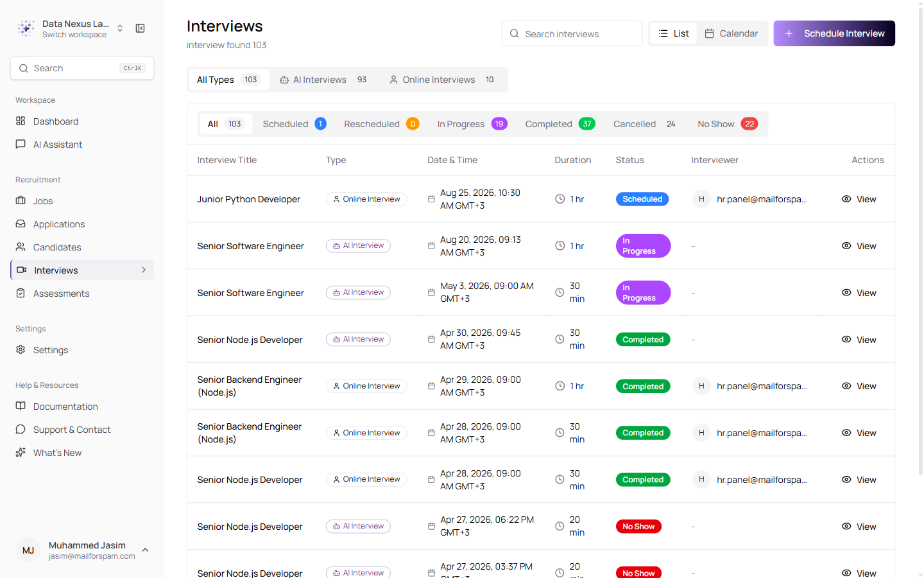Click Schedule Interview button
The image size is (924, 578).
834,33
